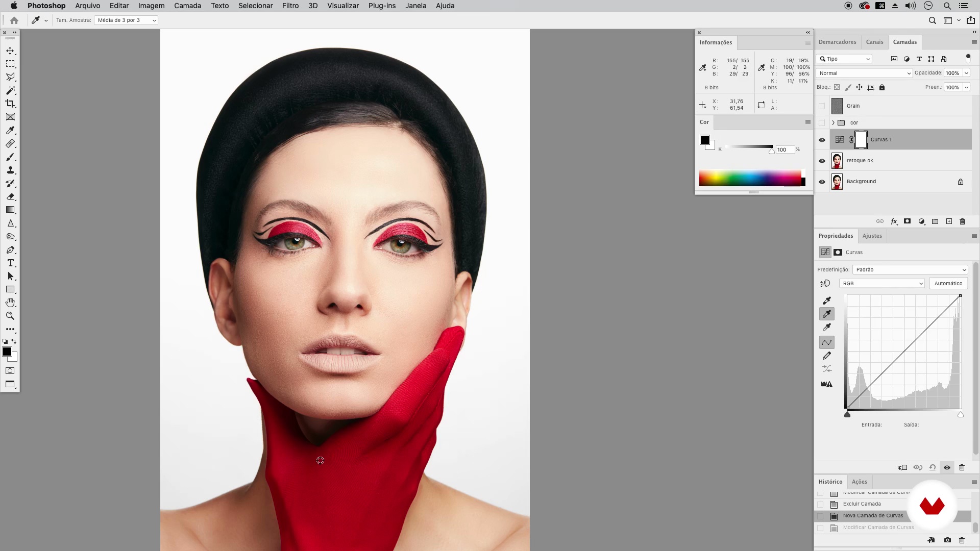The width and height of the screenshot is (980, 551).
Task: Open the RGB channel dropdown
Action: [882, 283]
